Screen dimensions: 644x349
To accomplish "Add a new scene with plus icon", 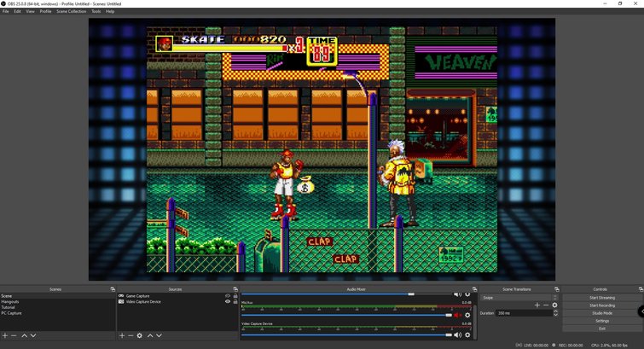I will point(5,336).
